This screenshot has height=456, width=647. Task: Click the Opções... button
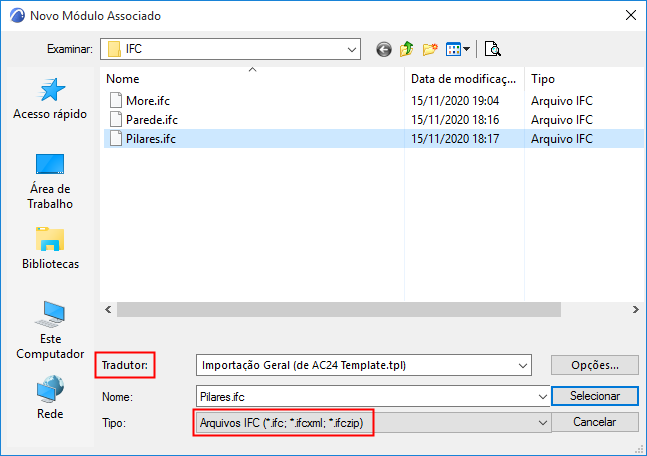pyautogui.click(x=595, y=365)
